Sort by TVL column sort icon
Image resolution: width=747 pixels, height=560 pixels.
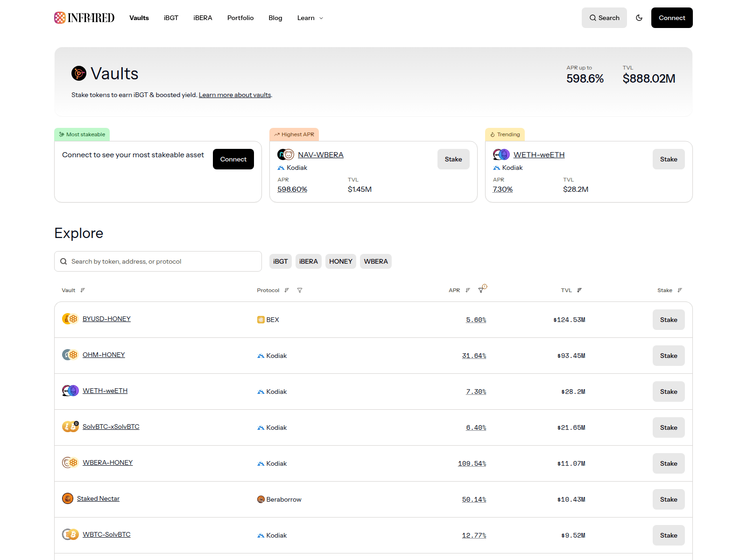pyautogui.click(x=579, y=290)
